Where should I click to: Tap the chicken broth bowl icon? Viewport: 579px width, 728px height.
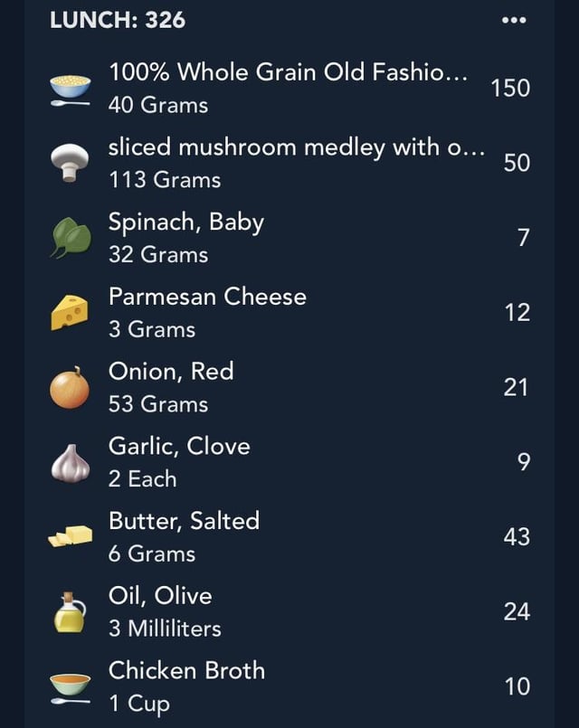click(70, 688)
